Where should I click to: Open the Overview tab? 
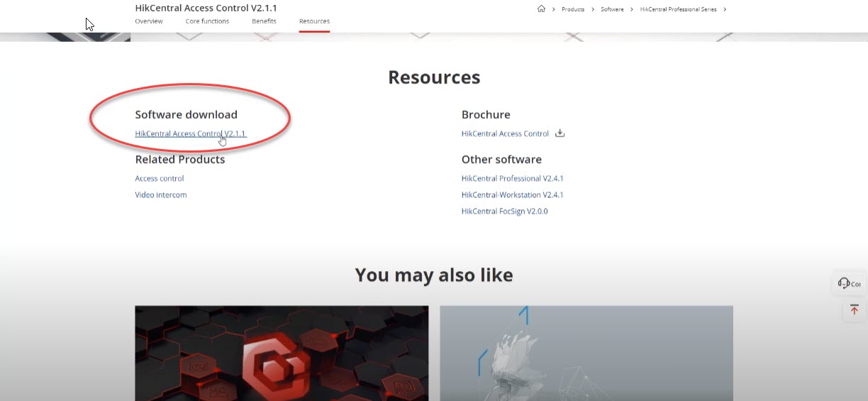coord(149,21)
